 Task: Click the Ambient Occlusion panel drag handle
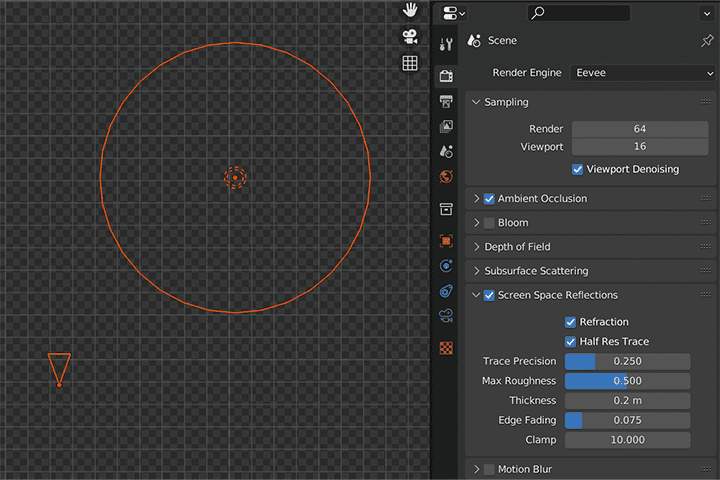[x=706, y=198]
